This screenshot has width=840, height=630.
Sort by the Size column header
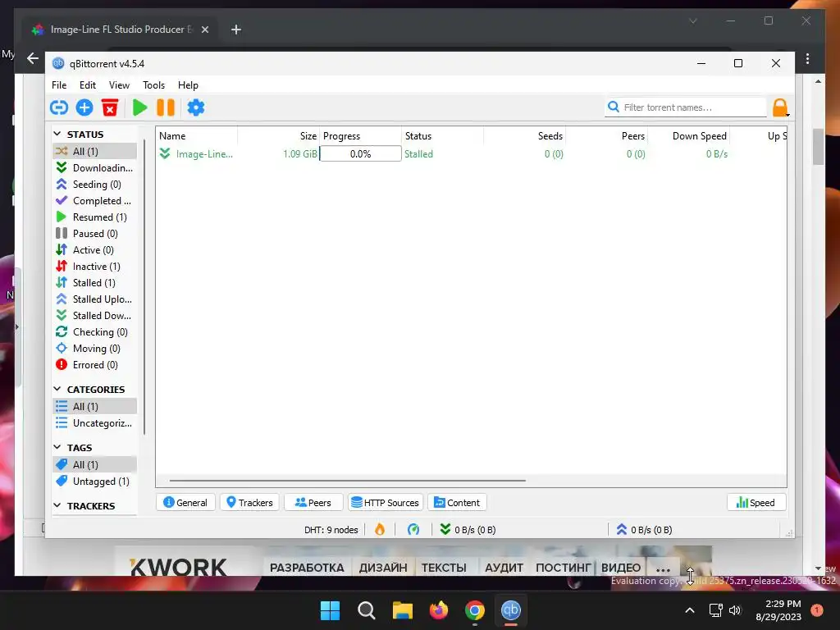coord(279,136)
